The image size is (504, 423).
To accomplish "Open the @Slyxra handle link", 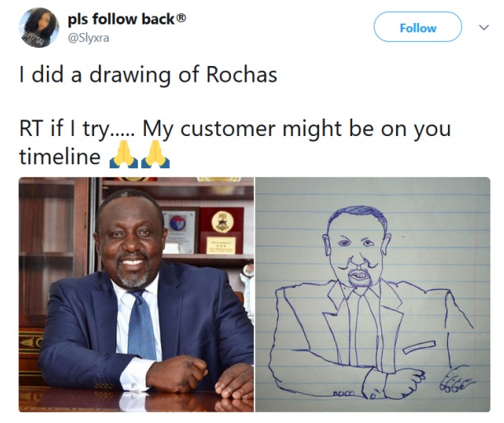I will [x=88, y=38].
